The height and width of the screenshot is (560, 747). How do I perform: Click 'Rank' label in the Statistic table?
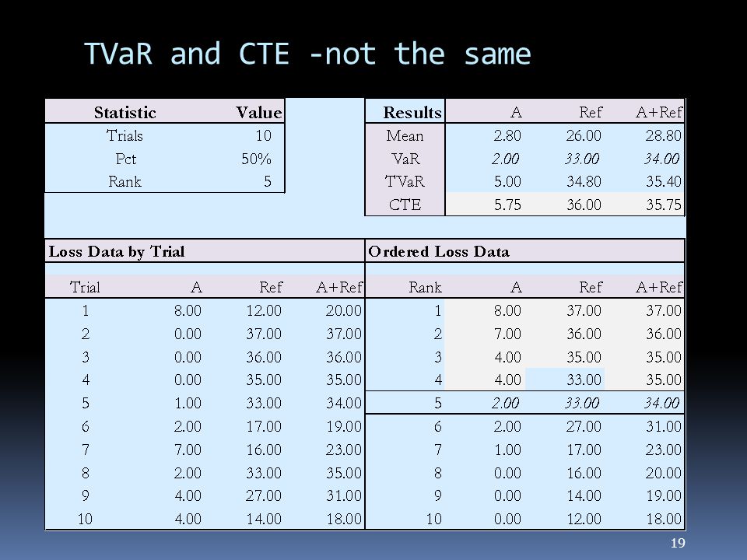click(x=124, y=181)
